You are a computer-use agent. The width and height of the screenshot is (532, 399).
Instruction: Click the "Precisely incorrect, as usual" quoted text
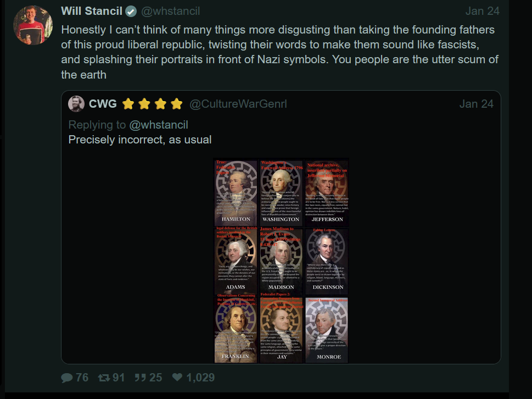[139, 140]
